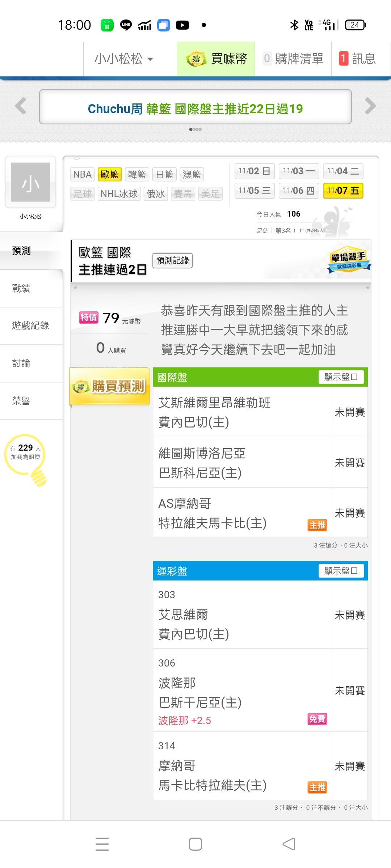Image resolution: width=391 pixels, height=868 pixels.
Task: Open the 預測記錄 button
Action: [x=172, y=260]
